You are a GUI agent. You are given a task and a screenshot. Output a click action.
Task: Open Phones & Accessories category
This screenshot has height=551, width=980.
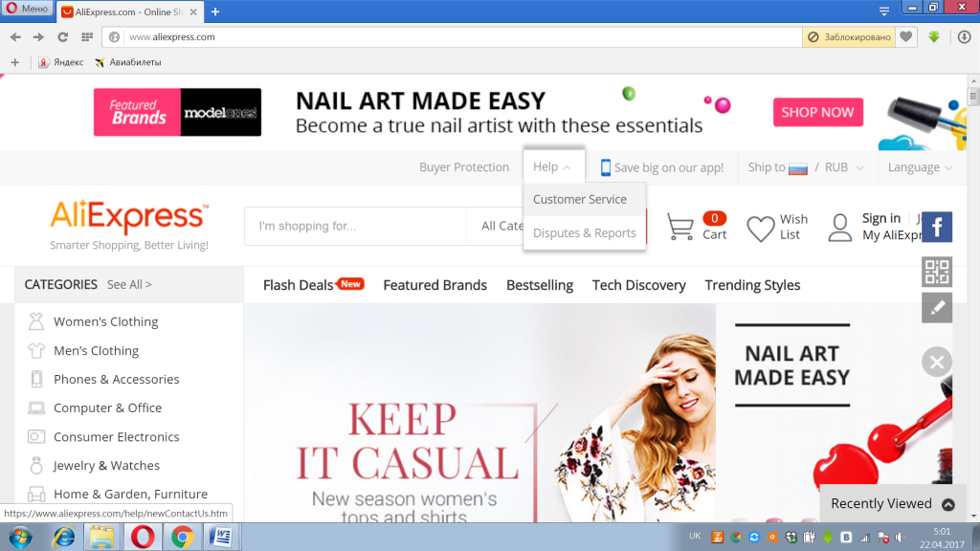(x=116, y=379)
